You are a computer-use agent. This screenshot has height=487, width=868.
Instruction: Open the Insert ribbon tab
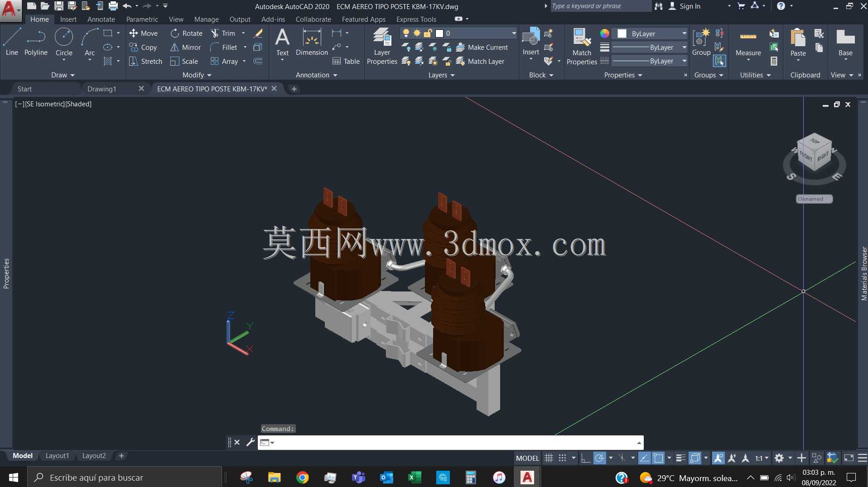[68, 19]
